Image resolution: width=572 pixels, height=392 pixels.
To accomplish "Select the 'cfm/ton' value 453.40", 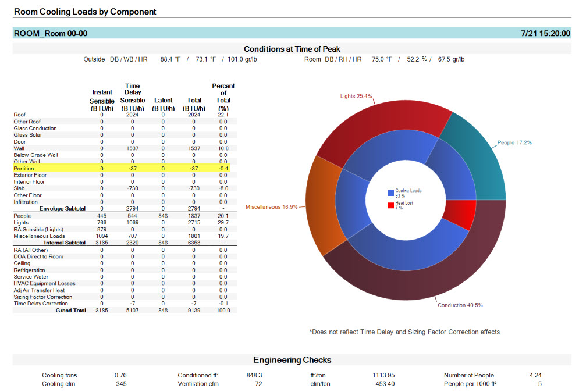I will click(385, 384).
